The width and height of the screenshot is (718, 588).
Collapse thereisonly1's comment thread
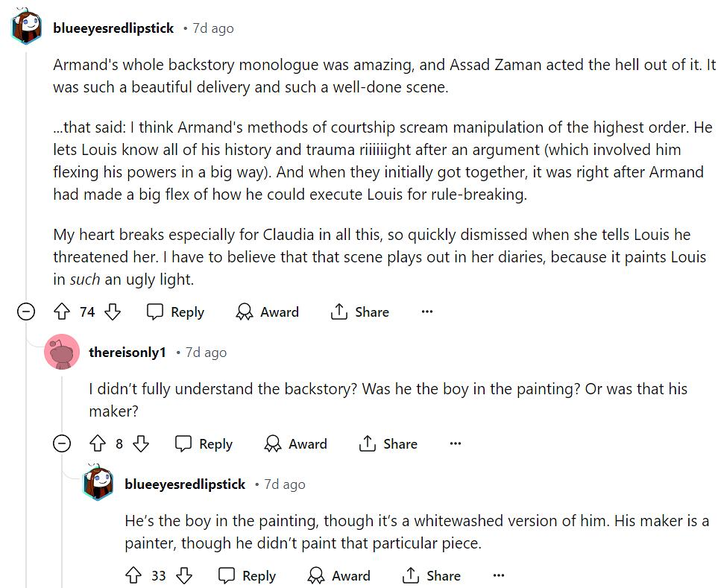pyautogui.click(x=62, y=444)
